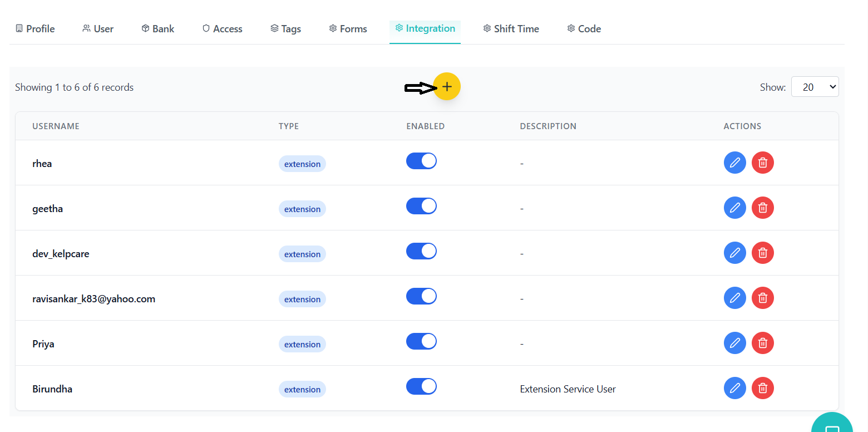
Task: Disable the rhea enabled toggle
Action: [421, 161]
